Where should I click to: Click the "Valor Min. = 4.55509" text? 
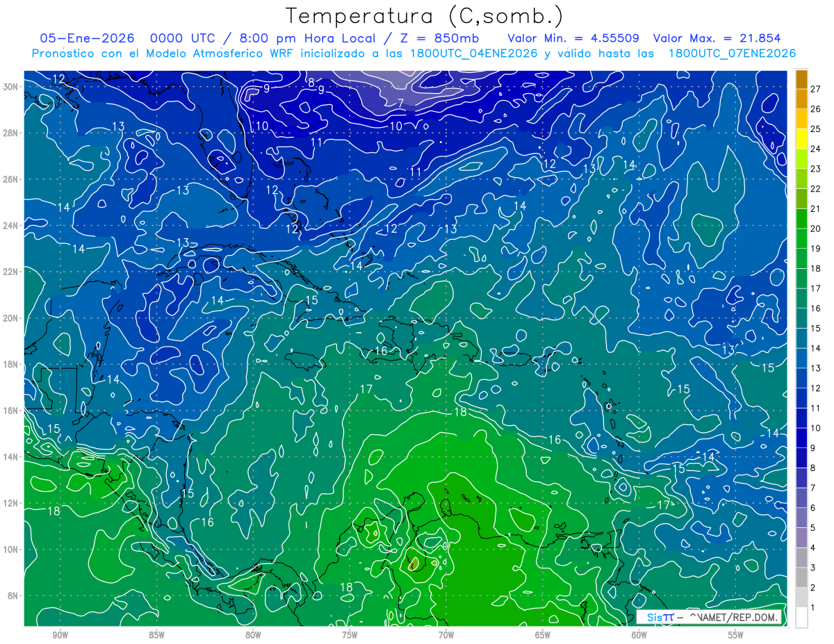tap(573, 38)
